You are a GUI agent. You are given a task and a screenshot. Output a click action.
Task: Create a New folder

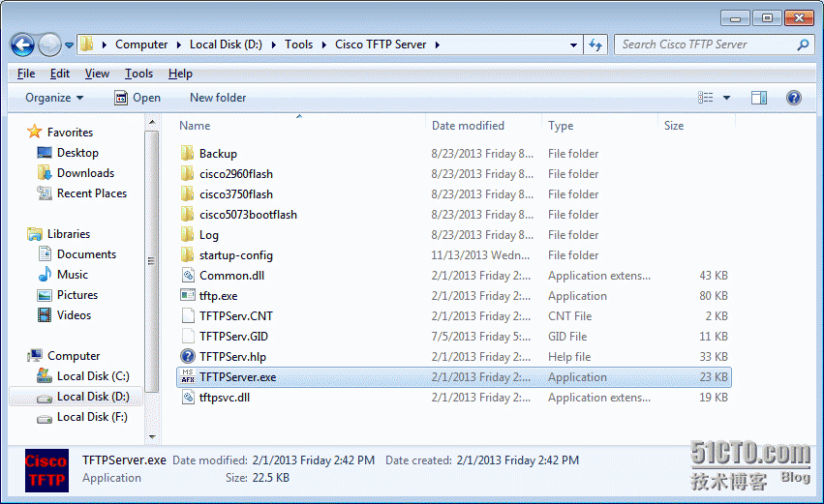click(218, 98)
